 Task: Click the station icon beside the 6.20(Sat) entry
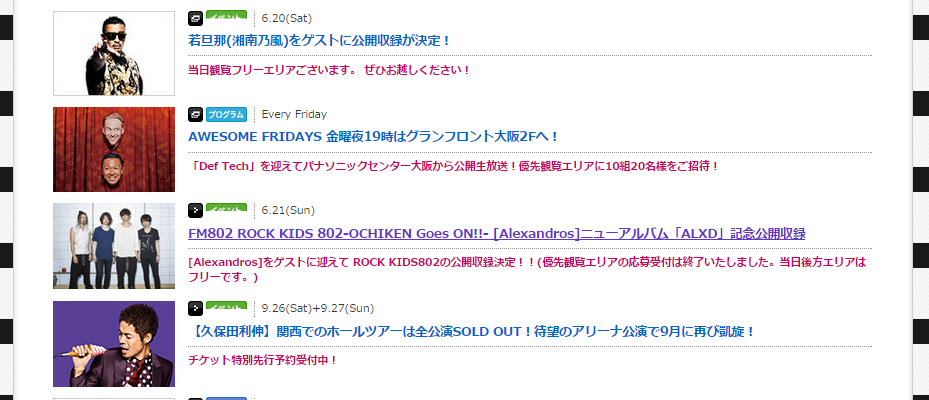pyautogui.click(x=196, y=18)
